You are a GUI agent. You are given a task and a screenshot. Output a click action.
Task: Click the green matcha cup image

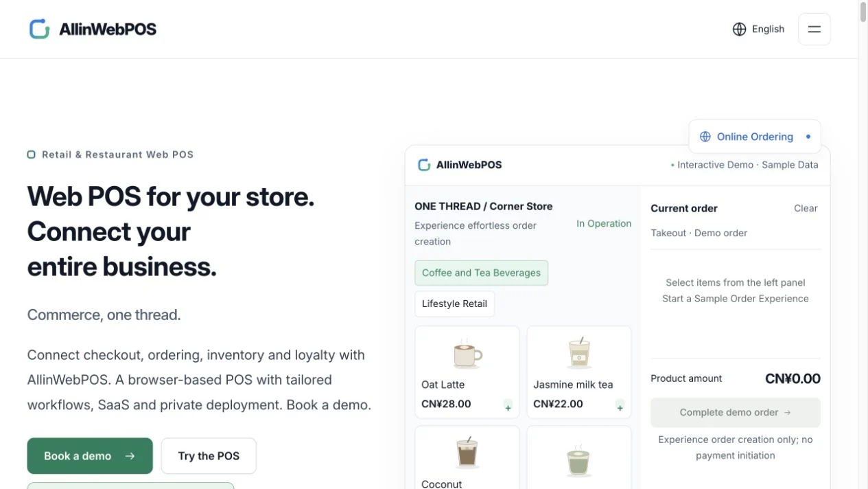[578, 461]
